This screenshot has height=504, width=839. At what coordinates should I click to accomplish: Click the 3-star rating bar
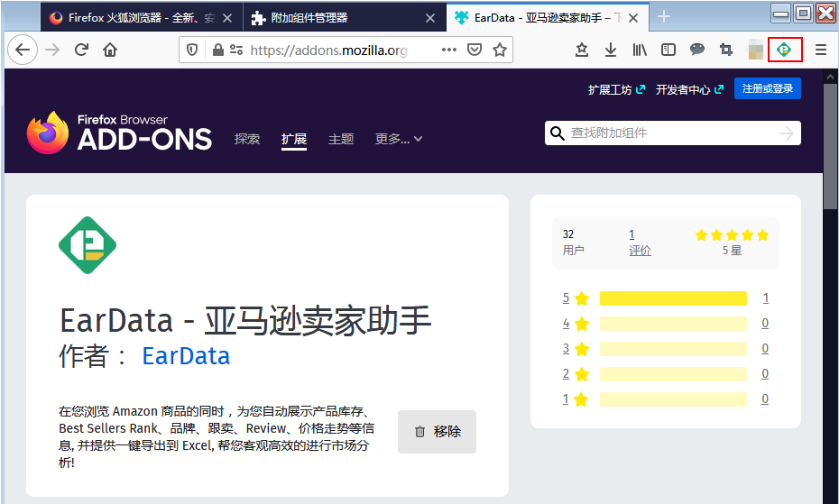pyautogui.click(x=673, y=349)
